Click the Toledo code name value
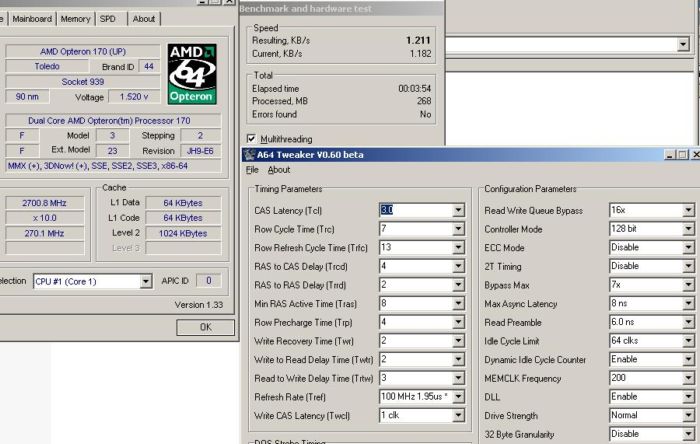Image resolution: width=700 pixels, height=444 pixels. 47,66
